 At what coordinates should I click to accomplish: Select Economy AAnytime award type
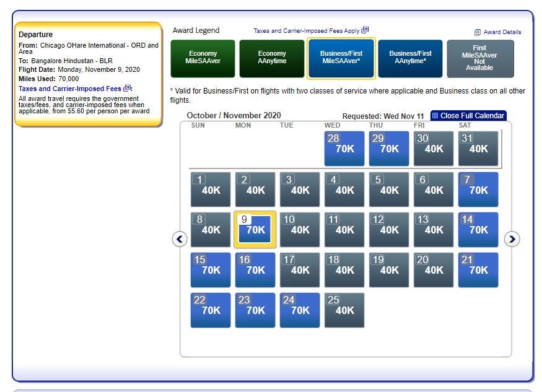pos(272,58)
